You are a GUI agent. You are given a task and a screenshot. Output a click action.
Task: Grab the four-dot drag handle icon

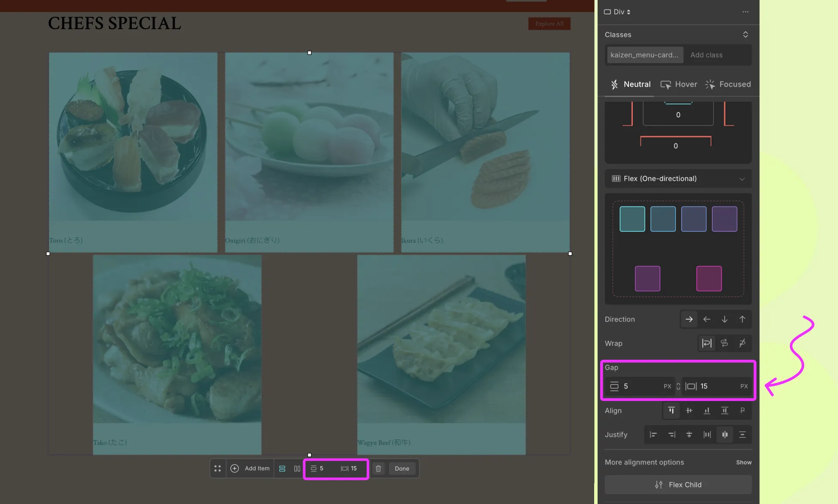218,468
